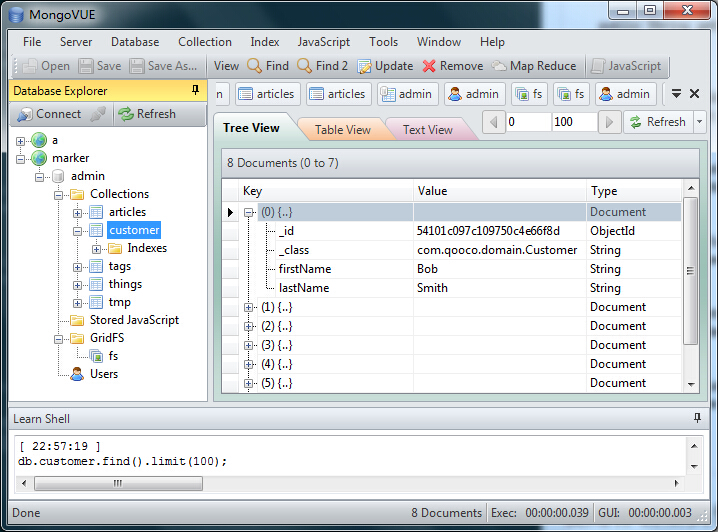Click the Open toolbar icon

coord(30,66)
